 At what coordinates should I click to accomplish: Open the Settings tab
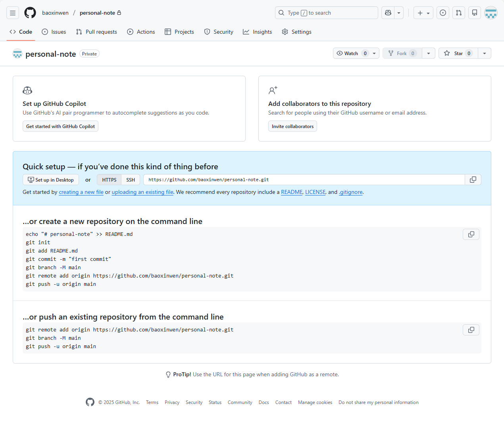(296, 32)
